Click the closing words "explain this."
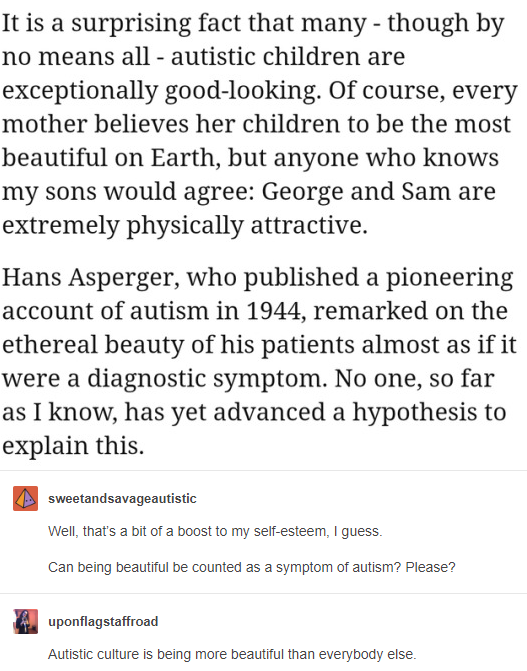The image size is (527, 671). [73, 446]
